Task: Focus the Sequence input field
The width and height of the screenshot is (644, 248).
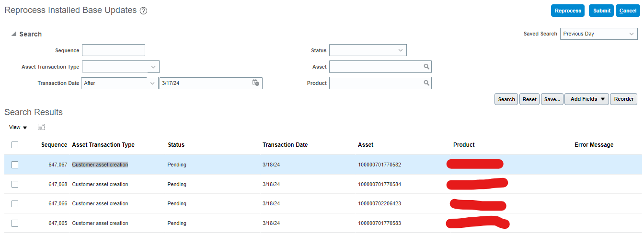Action: tap(114, 50)
